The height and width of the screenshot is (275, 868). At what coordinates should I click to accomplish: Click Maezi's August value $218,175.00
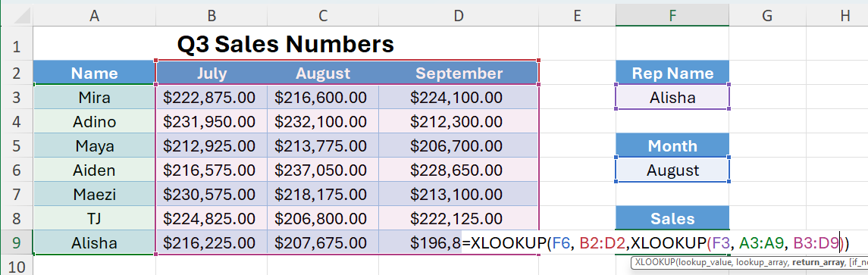[x=323, y=194]
